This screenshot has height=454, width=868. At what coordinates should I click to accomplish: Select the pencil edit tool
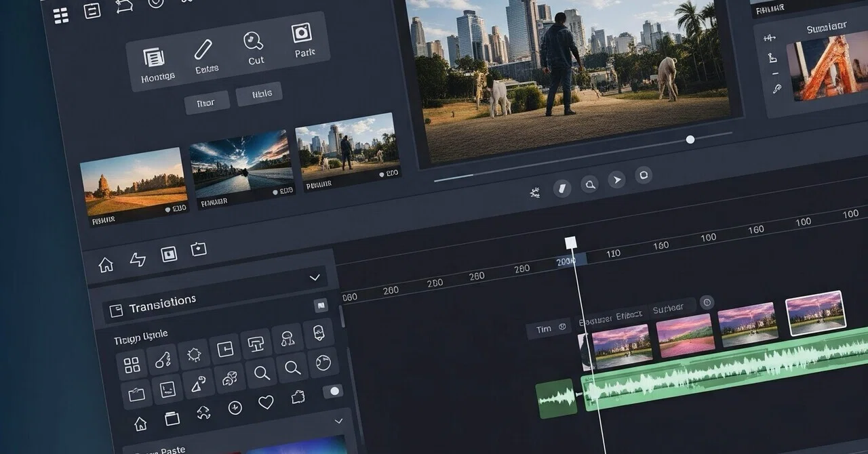[204, 56]
